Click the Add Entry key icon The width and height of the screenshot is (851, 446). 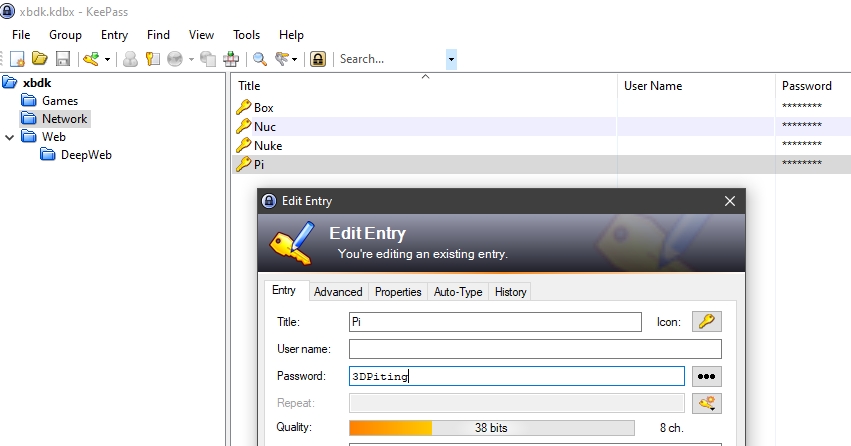[91, 59]
